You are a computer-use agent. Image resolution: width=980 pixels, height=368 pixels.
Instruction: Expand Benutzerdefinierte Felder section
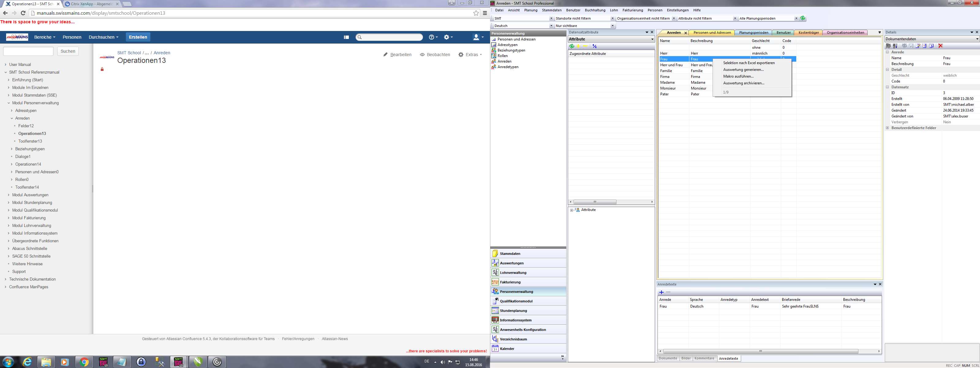(888, 128)
